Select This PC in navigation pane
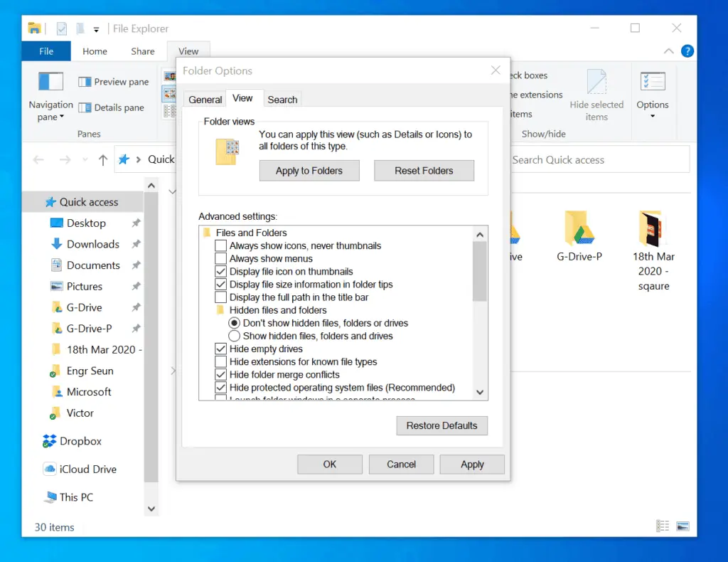This screenshot has width=728, height=562. click(76, 497)
